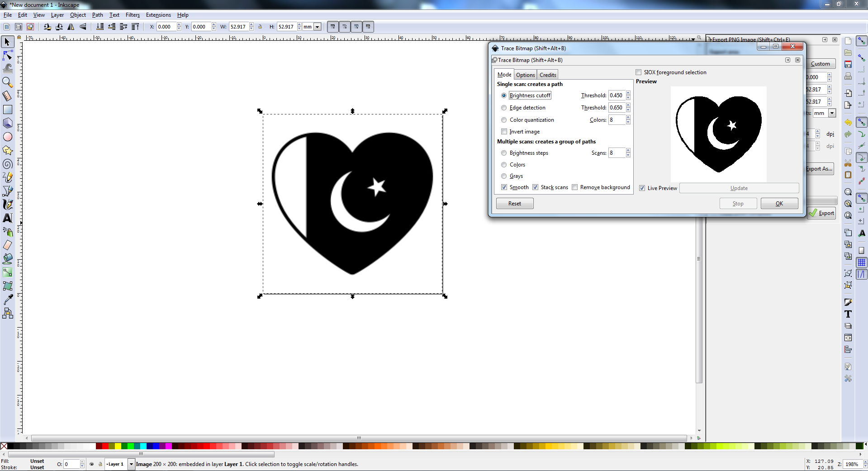Select the Star and polygon tool
Image resolution: width=868 pixels, height=471 pixels.
(x=8, y=150)
